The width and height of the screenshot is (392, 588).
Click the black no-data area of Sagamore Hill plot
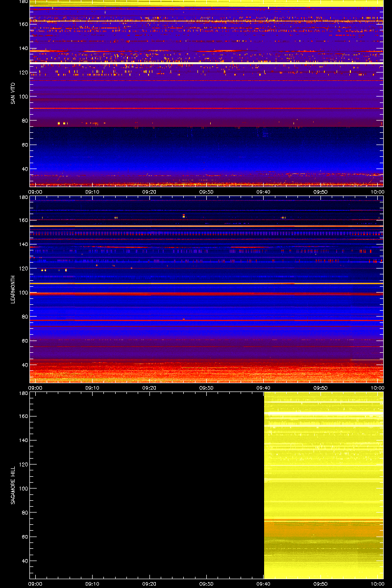point(147,485)
